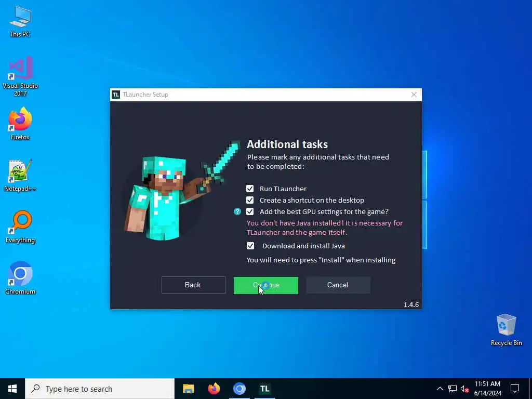
Task: Select the Chromium desktop shortcut
Action: click(x=20, y=277)
